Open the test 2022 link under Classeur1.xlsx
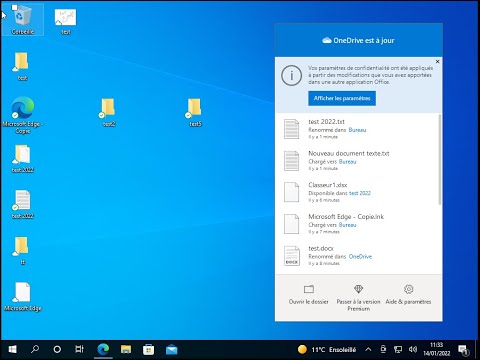Screen dimensions: 480x360 [x=360, y=193]
